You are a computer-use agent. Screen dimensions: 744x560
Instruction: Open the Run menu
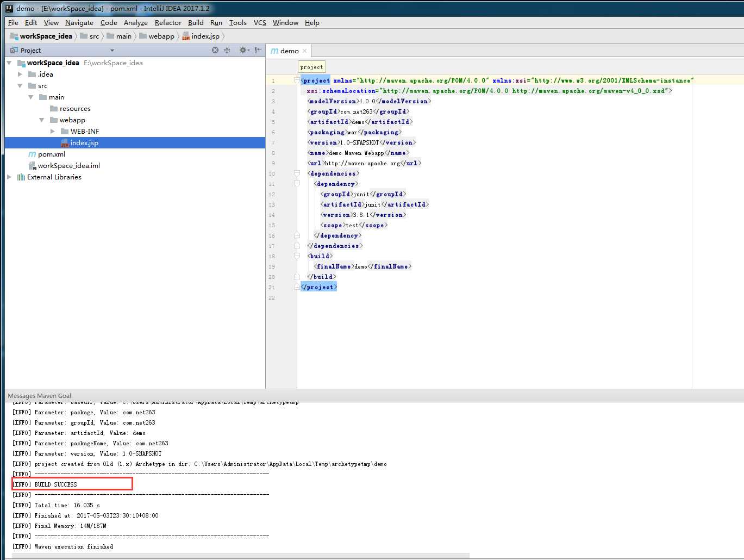(216, 23)
